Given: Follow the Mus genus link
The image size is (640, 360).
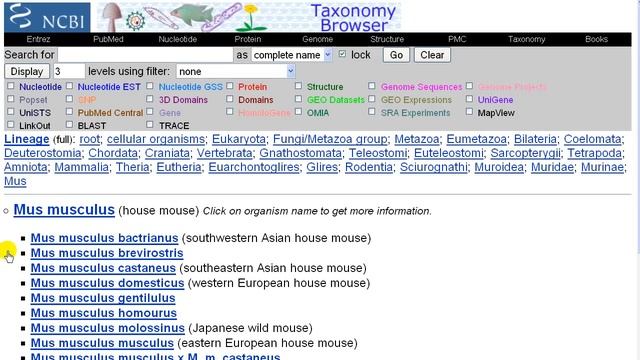Looking at the screenshot, I should pos(15,181).
